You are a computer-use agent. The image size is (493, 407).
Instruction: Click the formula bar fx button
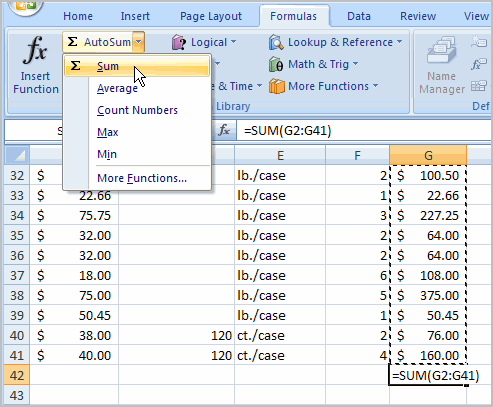pos(224,130)
